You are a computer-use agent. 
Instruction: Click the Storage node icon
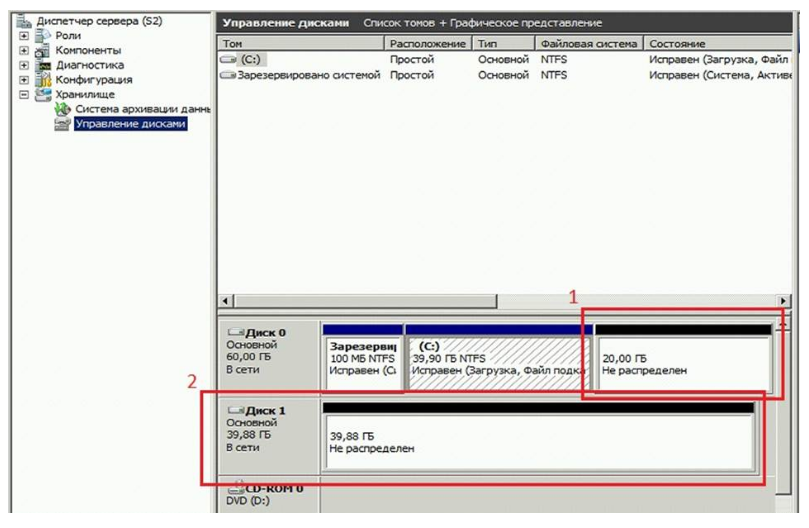click(x=43, y=95)
